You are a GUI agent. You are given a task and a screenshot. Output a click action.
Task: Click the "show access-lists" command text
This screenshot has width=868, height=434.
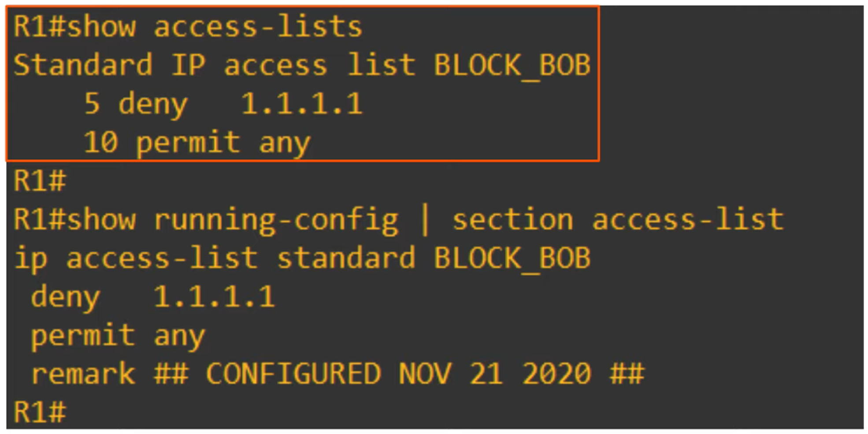[214, 26]
